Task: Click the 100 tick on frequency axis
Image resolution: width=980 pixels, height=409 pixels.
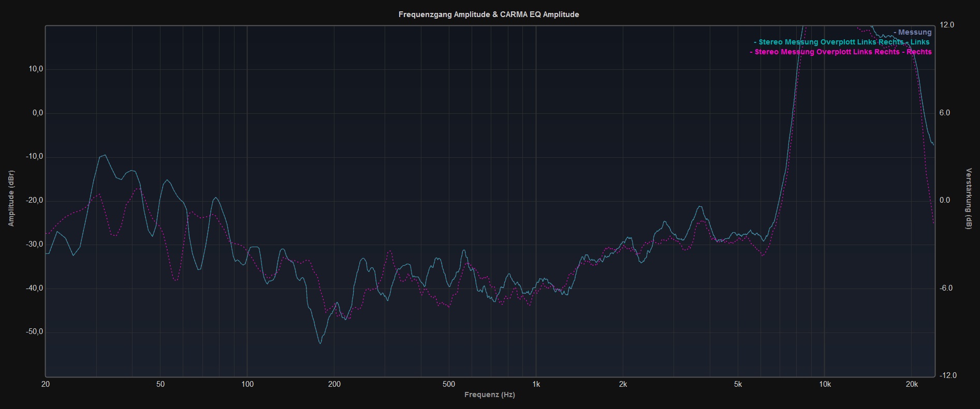Action: [x=247, y=384]
